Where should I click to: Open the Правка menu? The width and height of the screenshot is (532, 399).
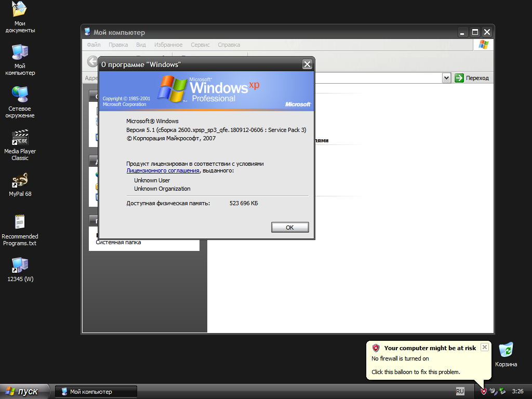(x=118, y=45)
